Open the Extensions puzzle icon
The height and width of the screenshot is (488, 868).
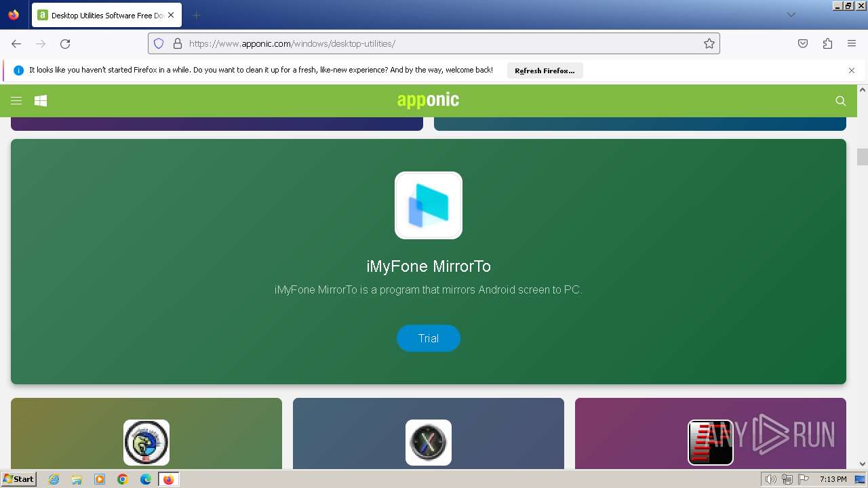(827, 43)
